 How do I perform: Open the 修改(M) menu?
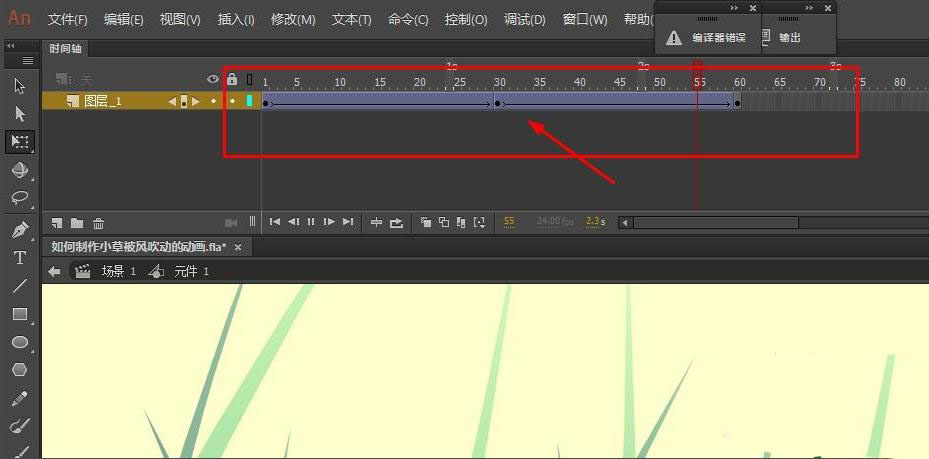coord(293,20)
